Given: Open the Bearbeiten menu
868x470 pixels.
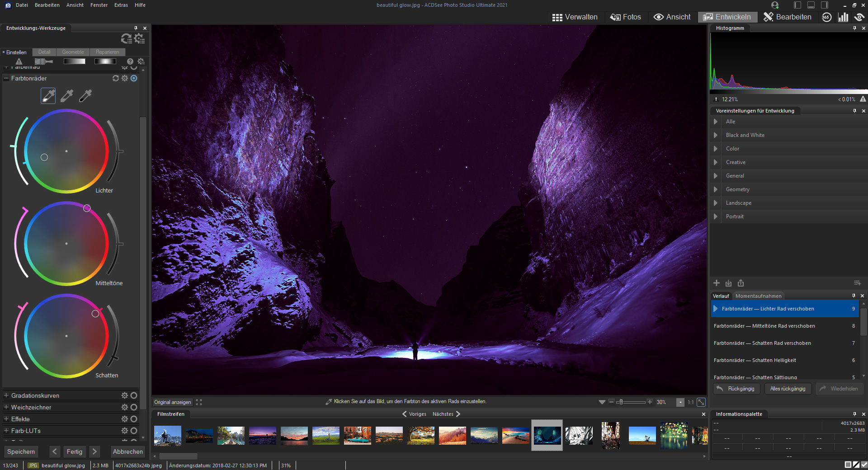Looking at the screenshot, I should tap(47, 5).
